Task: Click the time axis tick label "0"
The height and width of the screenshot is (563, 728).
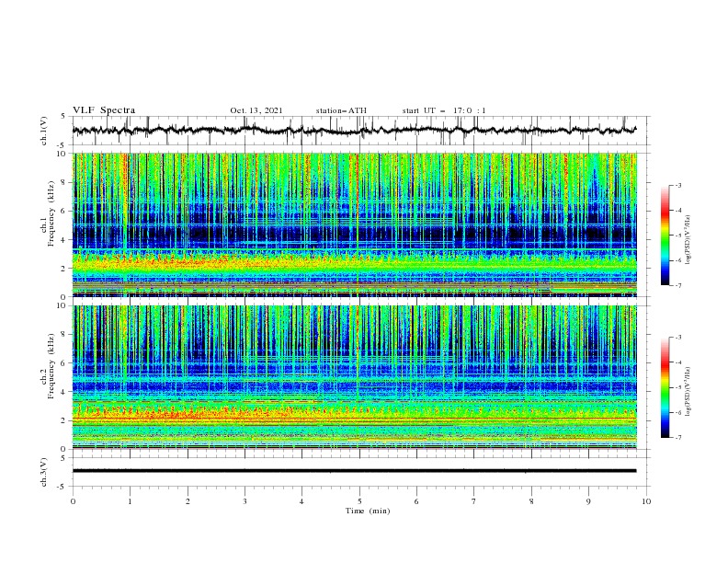Action: tap(73, 501)
